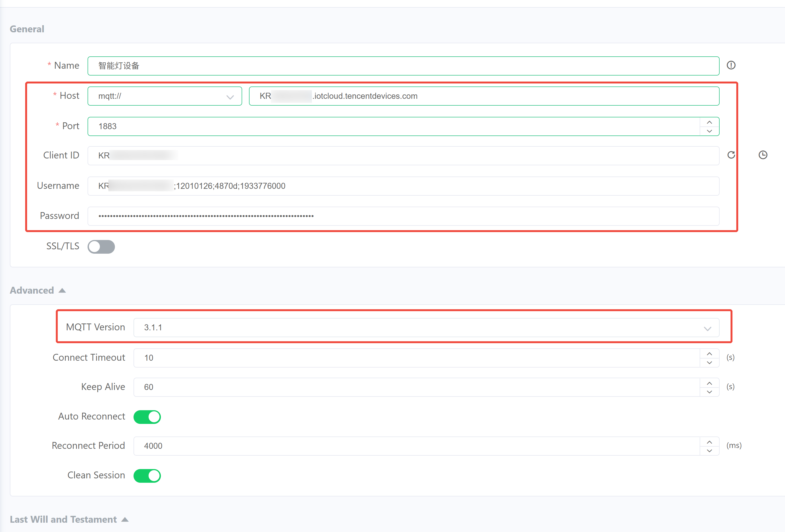
Task: Open the MQTT Version dropdown
Action: 426,328
